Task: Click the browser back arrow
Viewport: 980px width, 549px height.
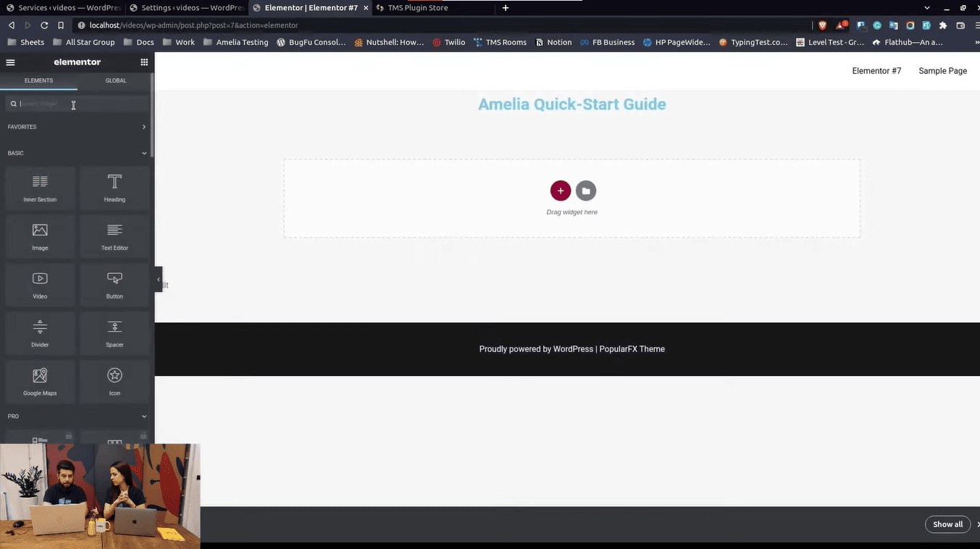Action: point(12,25)
